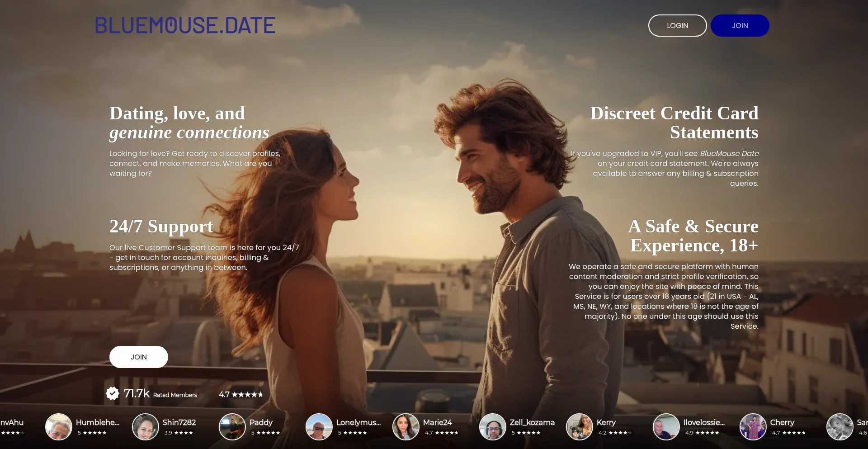This screenshot has height=449, width=868.
Task: Click the Marie24 member name
Action: coord(438,422)
